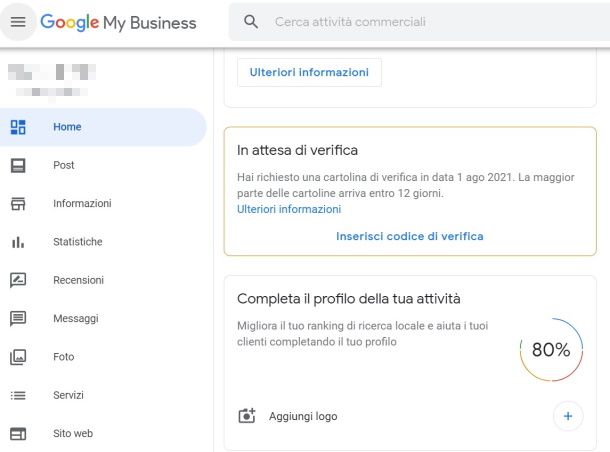Go to Statistiche page
This screenshot has width=610, height=452.
tap(103, 242)
